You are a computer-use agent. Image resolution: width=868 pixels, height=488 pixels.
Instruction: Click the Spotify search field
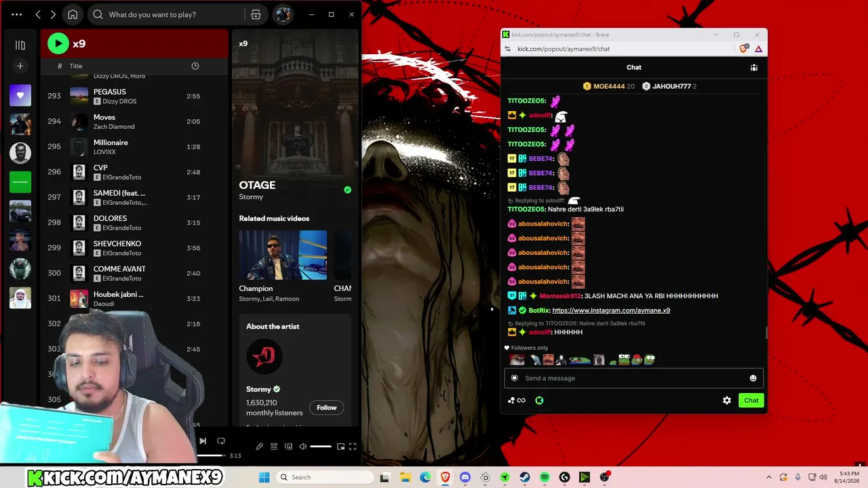[166, 14]
